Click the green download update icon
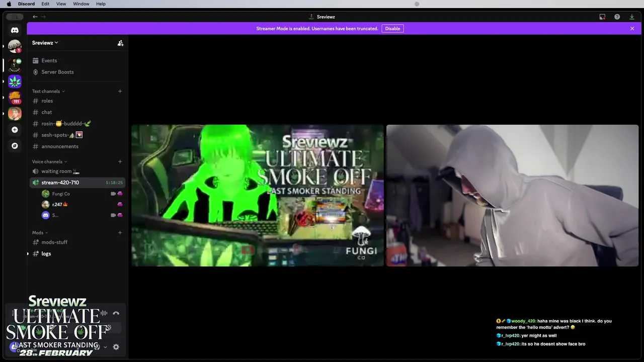Screen dimensions: 644x362 (632, 17)
